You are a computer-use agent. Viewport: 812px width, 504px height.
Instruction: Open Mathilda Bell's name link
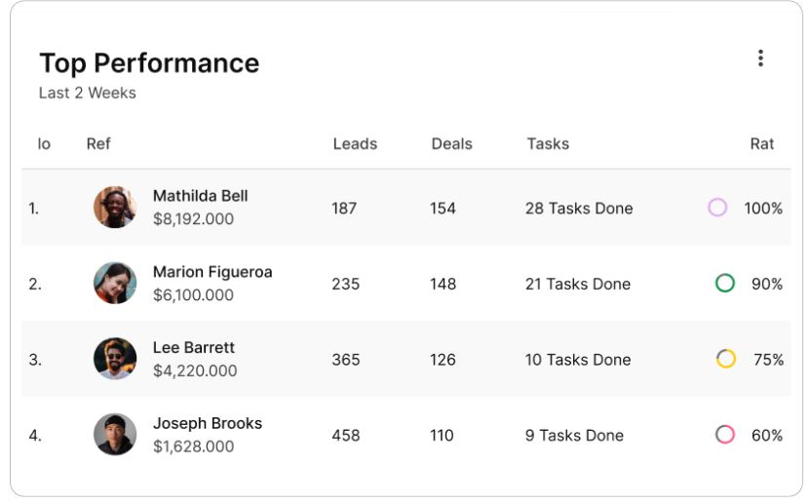200,196
